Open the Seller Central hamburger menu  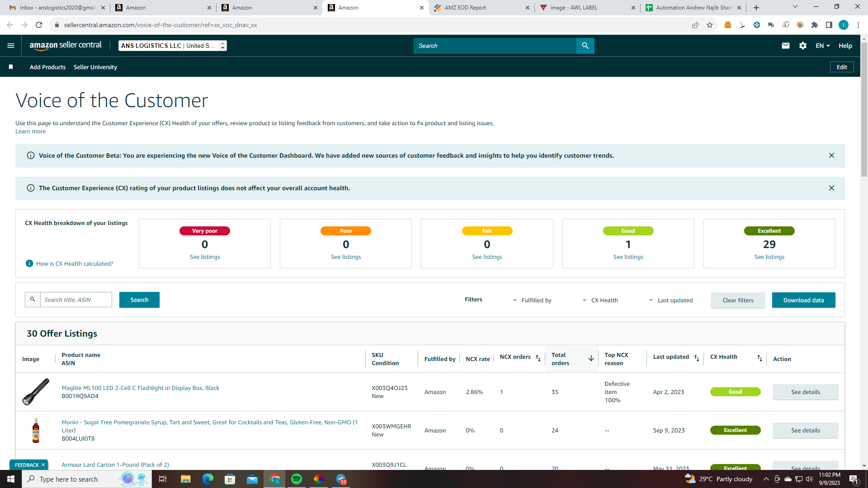(11, 46)
